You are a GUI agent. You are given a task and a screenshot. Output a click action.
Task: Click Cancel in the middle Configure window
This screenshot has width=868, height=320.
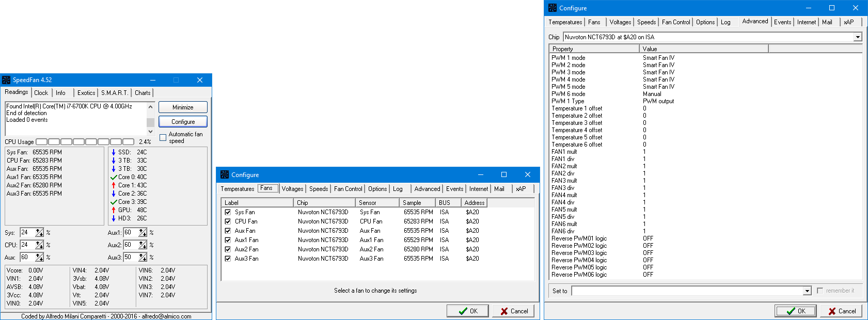point(513,311)
